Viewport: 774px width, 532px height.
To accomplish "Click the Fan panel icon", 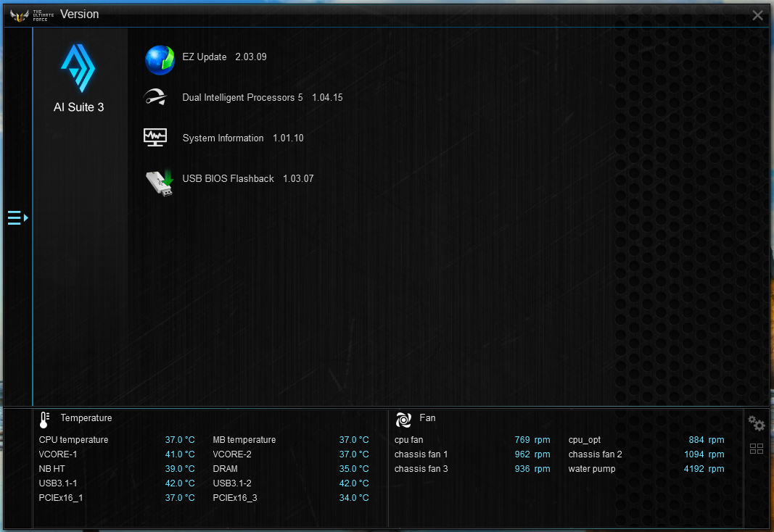I will coord(403,420).
